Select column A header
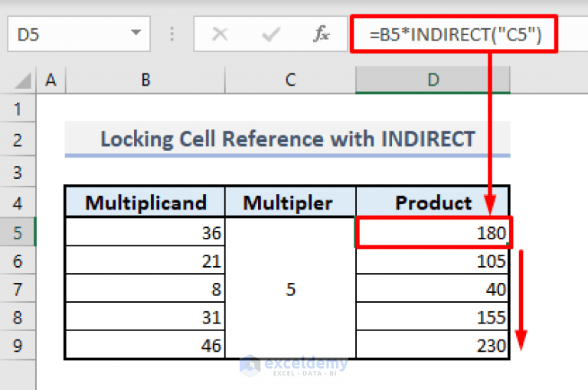 pyautogui.click(x=51, y=80)
